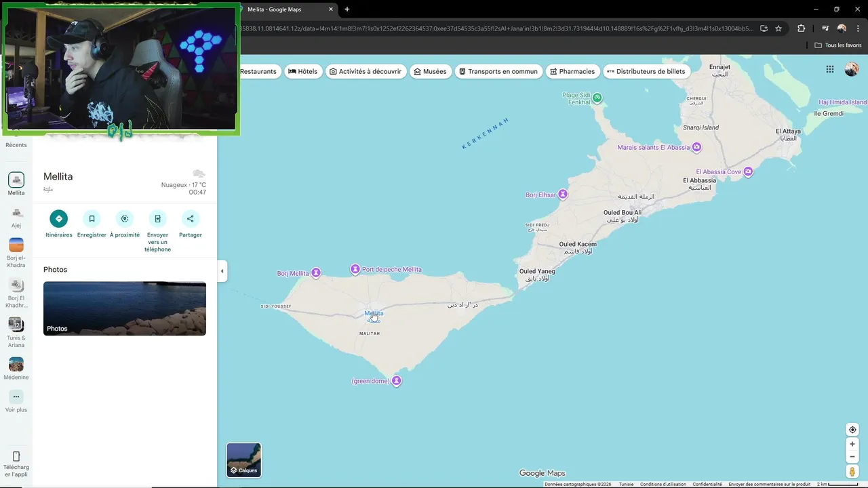Select the Street View pegman

click(852, 471)
